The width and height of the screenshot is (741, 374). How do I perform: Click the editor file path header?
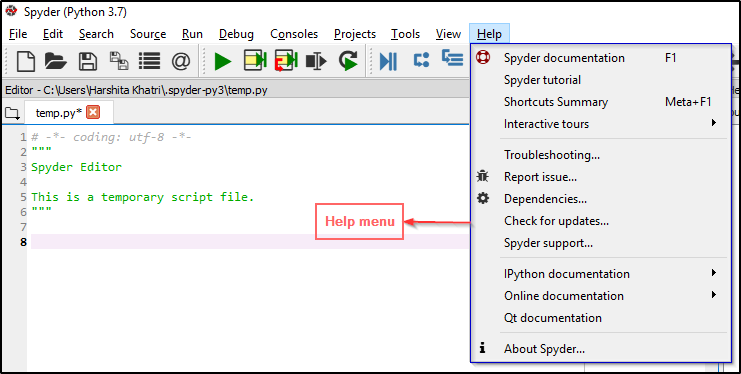pos(137,90)
